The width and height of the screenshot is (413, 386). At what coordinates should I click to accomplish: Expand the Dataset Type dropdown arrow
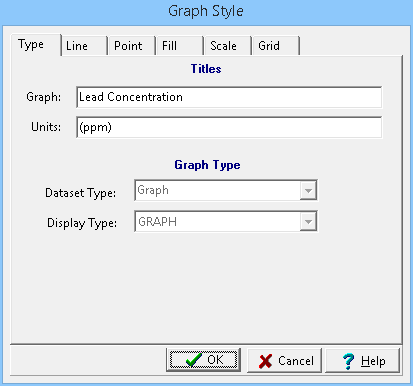coord(308,191)
